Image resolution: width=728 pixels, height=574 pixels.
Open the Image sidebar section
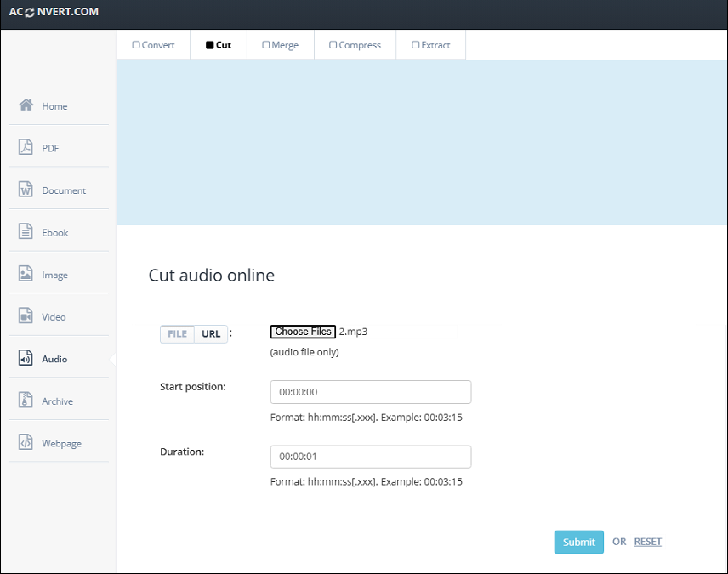pos(59,275)
